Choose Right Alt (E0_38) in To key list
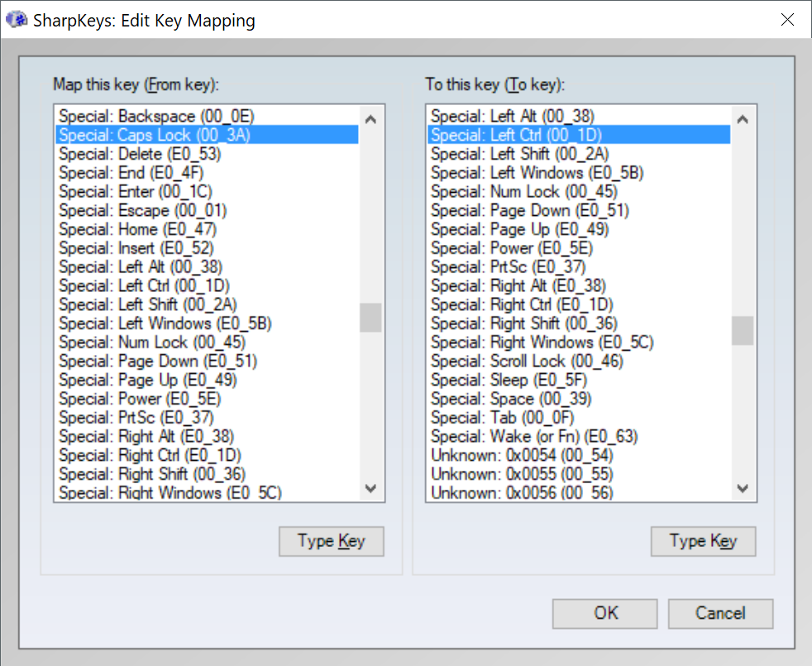This screenshot has width=812, height=666. [x=579, y=285]
